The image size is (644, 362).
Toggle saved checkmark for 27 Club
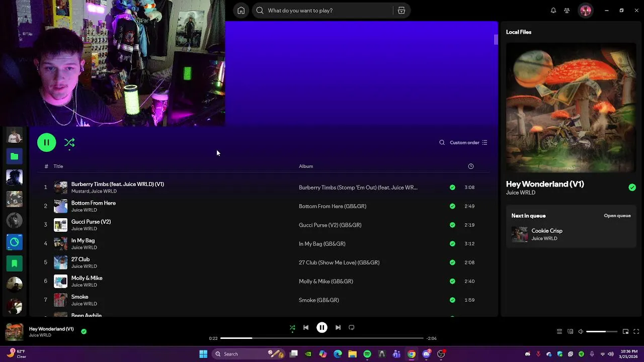452,262
